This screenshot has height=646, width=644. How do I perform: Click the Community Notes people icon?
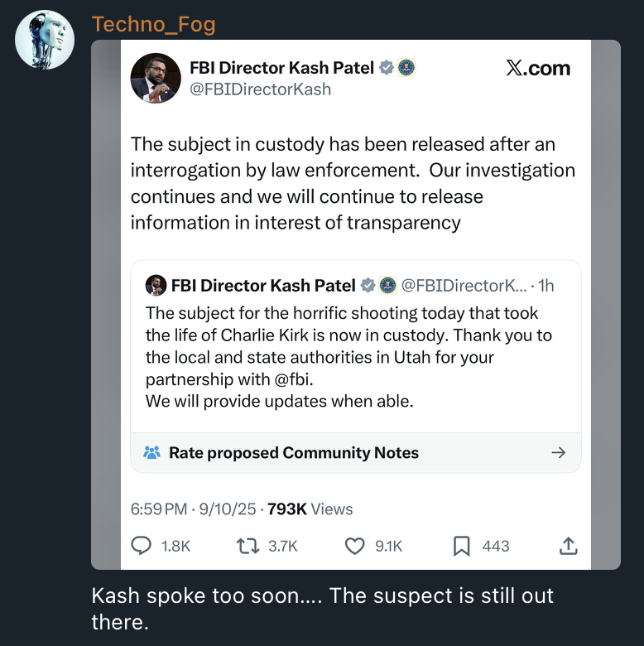point(151,453)
